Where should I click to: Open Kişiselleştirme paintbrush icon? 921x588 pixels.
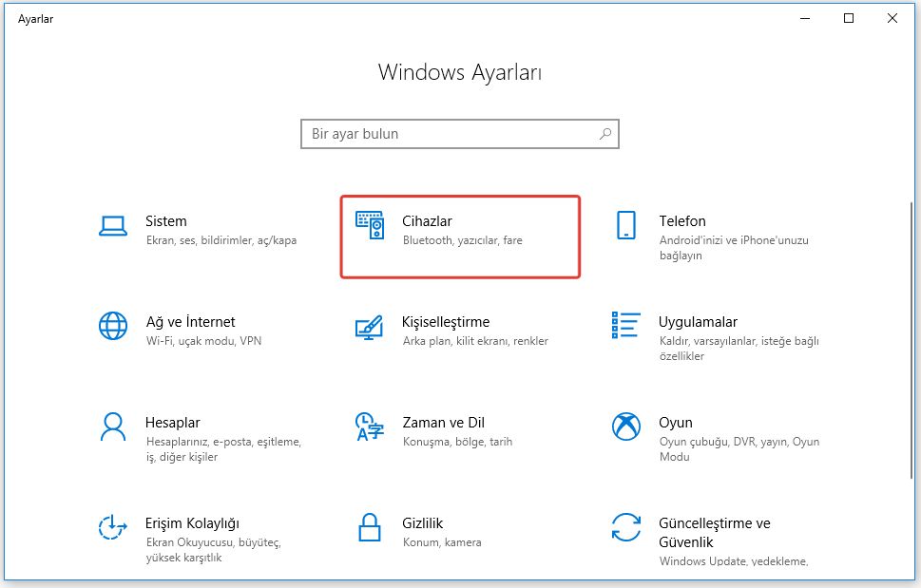point(369,326)
